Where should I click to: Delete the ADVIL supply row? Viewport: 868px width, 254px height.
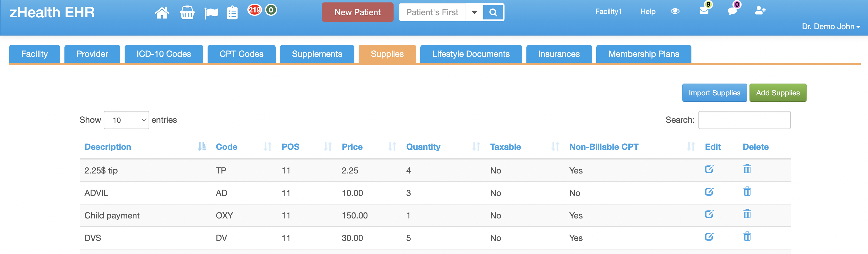(x=747, y=191)
